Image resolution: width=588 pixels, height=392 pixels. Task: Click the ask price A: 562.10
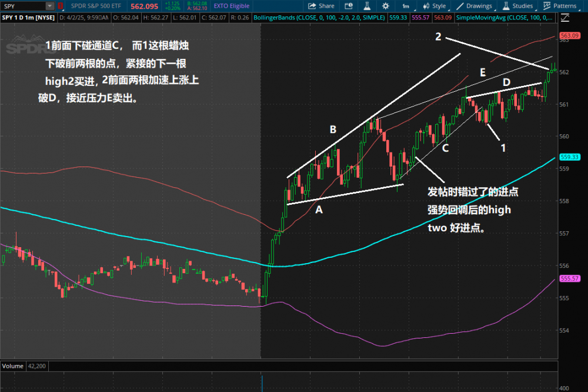(197, 8)
